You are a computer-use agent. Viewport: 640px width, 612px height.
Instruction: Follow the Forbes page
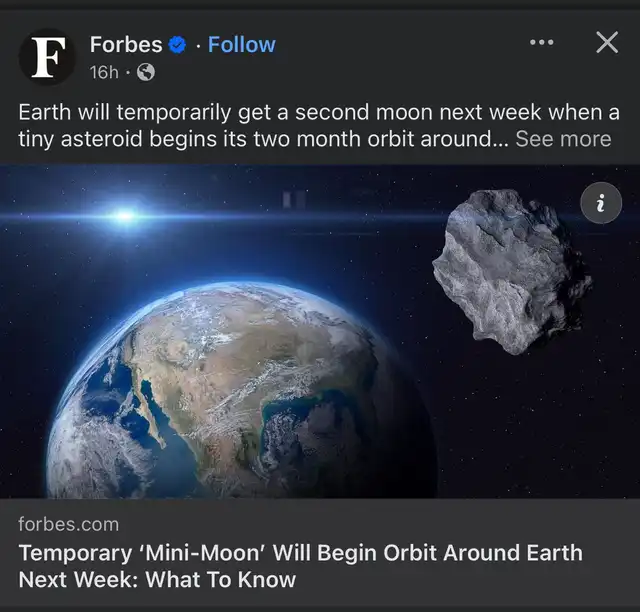tap(241, 45)
